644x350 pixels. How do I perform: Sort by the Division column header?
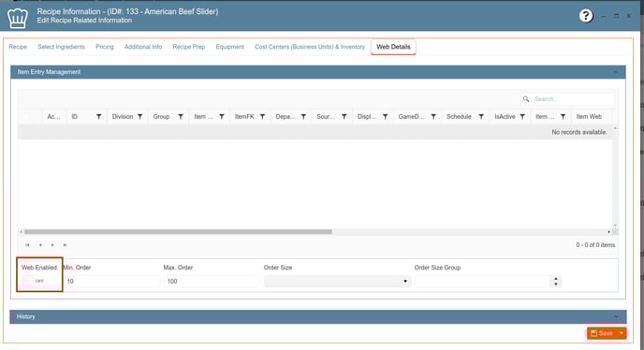pyautogui.click(x=123, y=117)
